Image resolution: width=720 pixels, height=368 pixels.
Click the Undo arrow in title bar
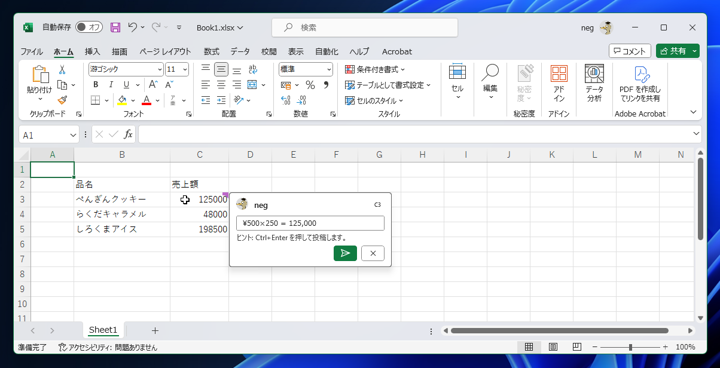(132, 27)
